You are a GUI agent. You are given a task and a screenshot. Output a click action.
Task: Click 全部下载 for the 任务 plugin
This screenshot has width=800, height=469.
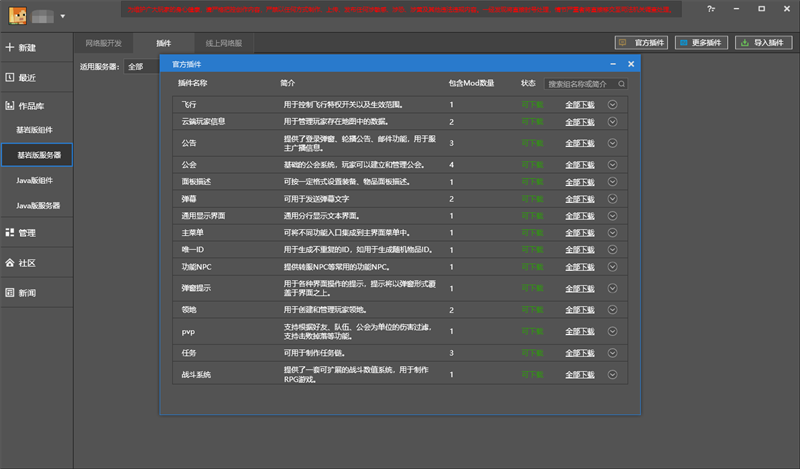click(x=580, y=353)
